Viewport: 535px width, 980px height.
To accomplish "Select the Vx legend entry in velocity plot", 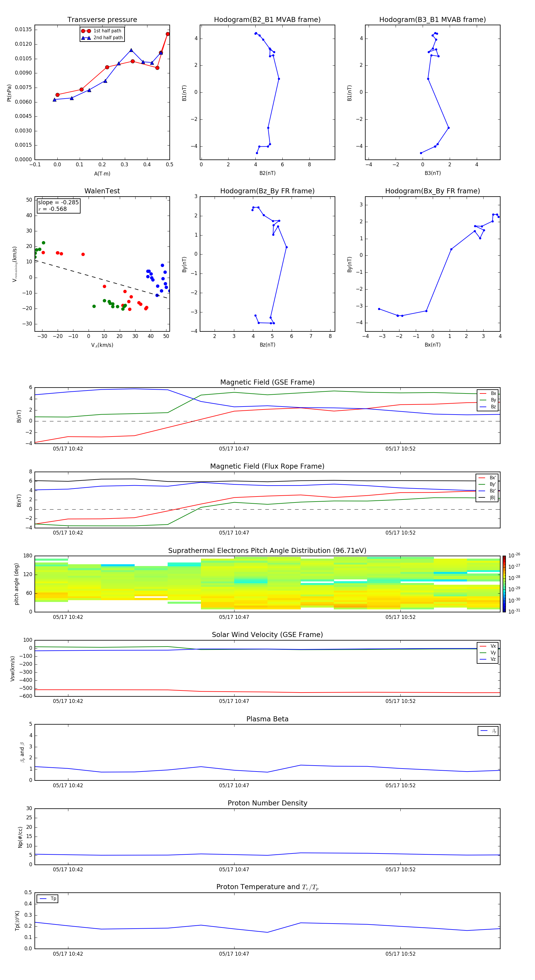I will (488, 646).
